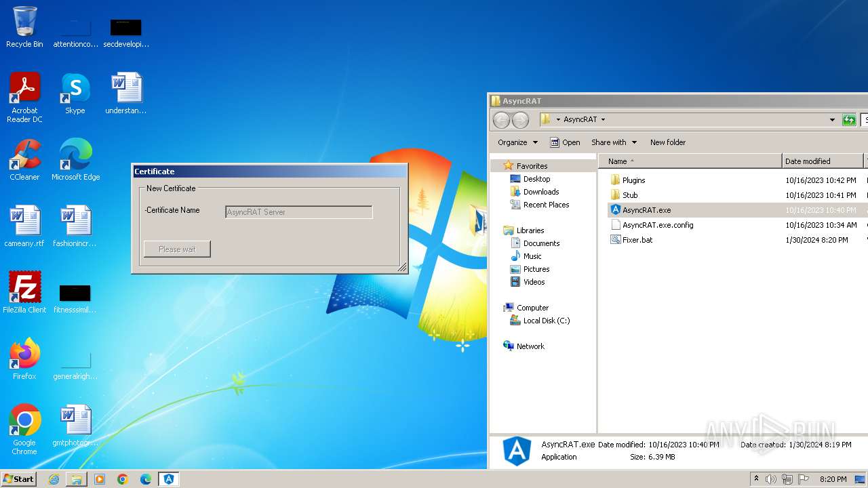The height and width of the screenshot is (488, 868).
Task: Show hidden system tray icons
Action: click(756, 479)
